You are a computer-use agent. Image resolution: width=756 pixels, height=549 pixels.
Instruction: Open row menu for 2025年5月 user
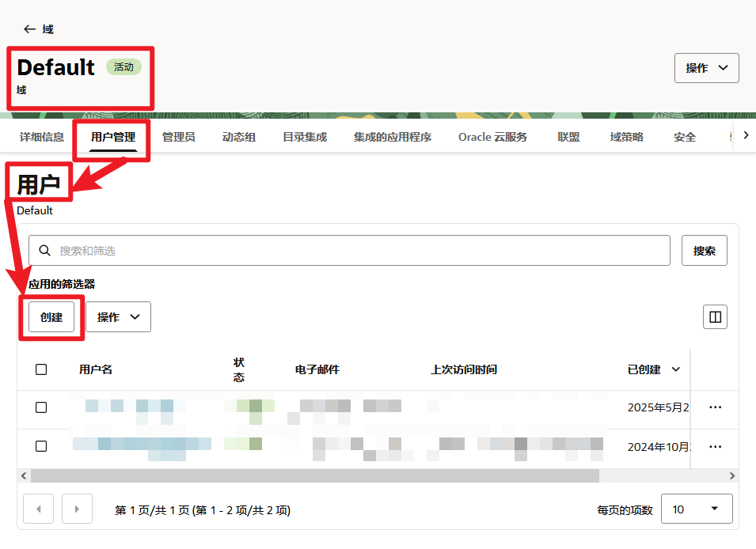[x=715, y=407]
